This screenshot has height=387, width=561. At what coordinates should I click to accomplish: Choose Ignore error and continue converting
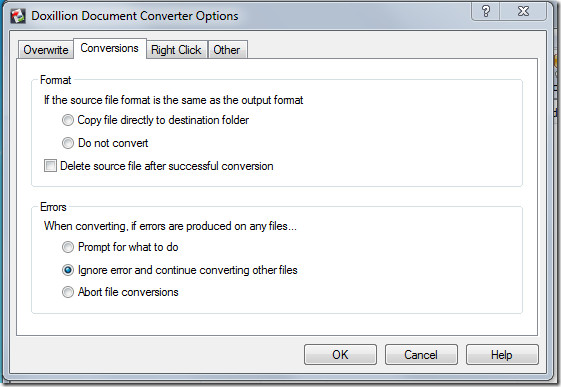point(68,270)
